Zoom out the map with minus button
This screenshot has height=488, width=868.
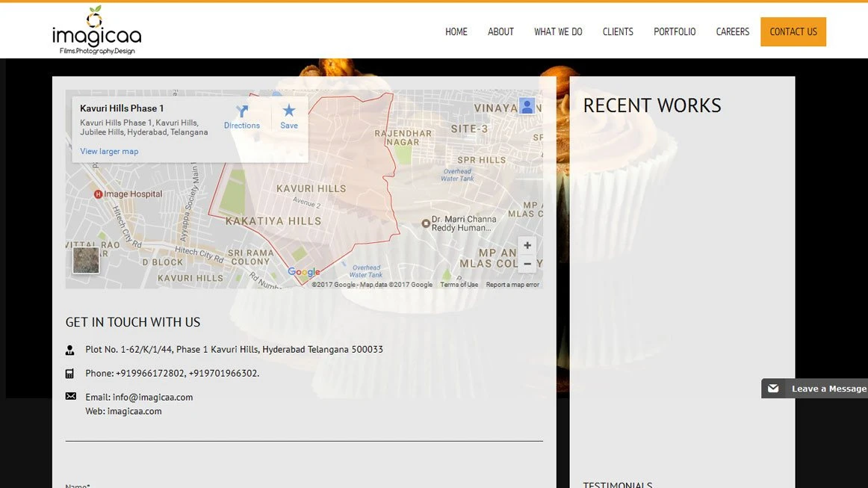(527, 264)
